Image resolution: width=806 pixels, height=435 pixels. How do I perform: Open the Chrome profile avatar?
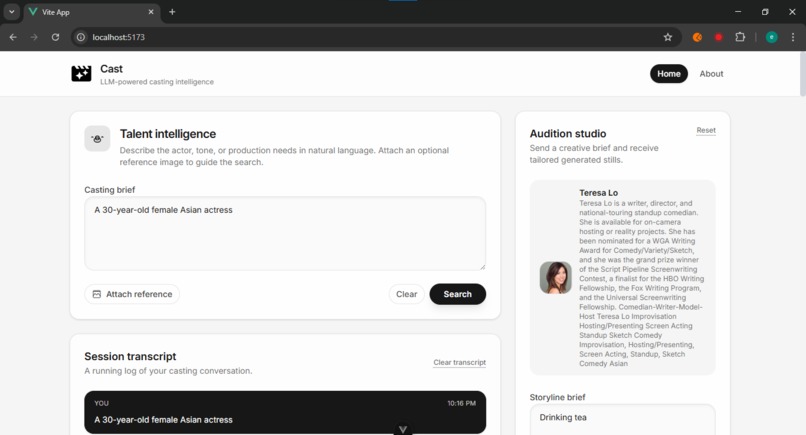click(772, 37)
